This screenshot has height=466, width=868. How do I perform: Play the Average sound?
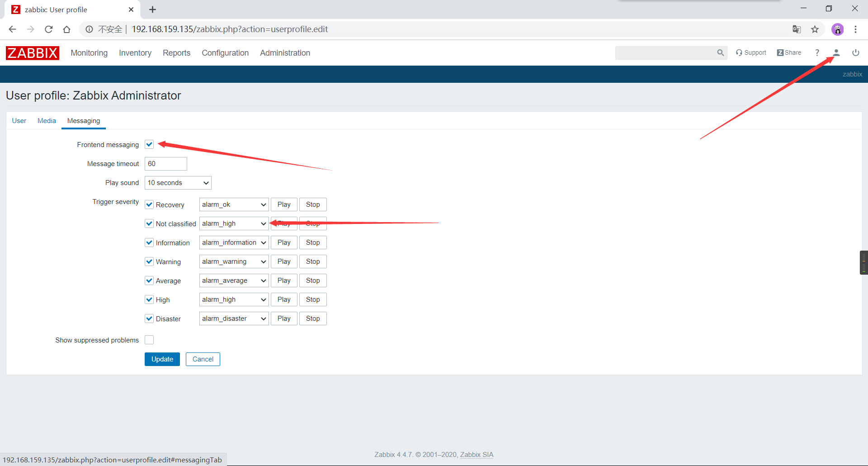(x=284, y=281)
